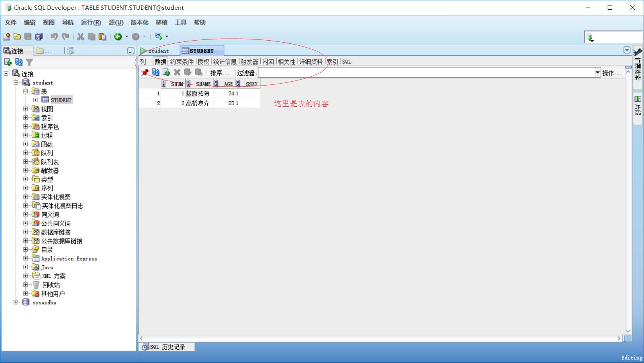Click the New Connection green plus icon
Viewport: 644px width, 363px height.
(x=8, y=62)
